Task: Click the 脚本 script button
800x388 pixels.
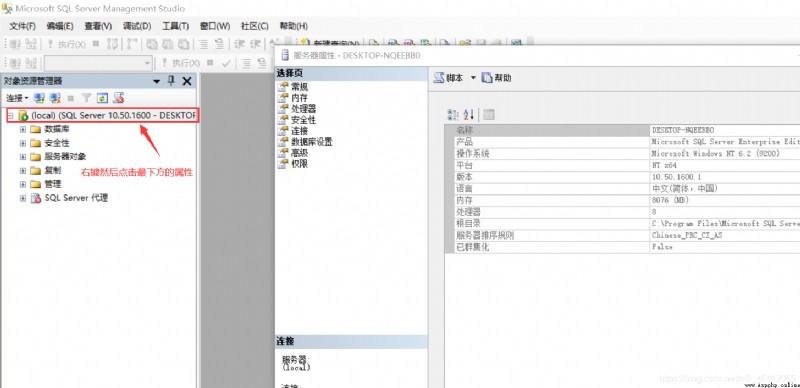Action: [448, 78]
